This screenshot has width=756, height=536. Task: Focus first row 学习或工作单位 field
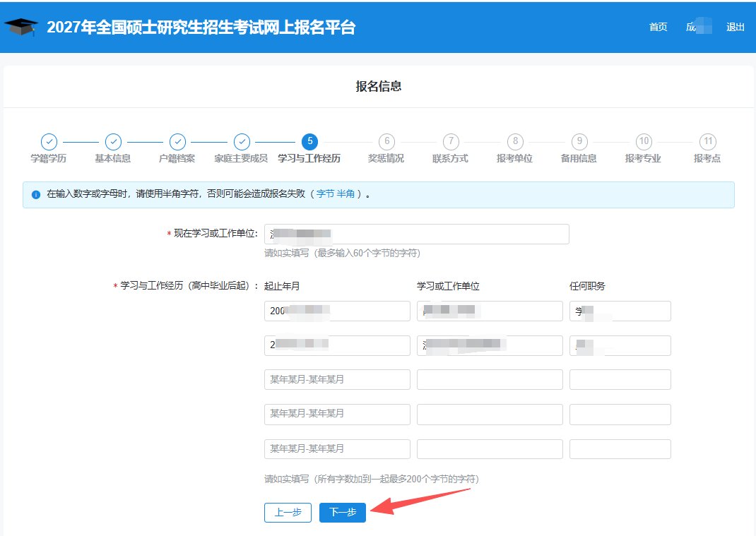490,311
